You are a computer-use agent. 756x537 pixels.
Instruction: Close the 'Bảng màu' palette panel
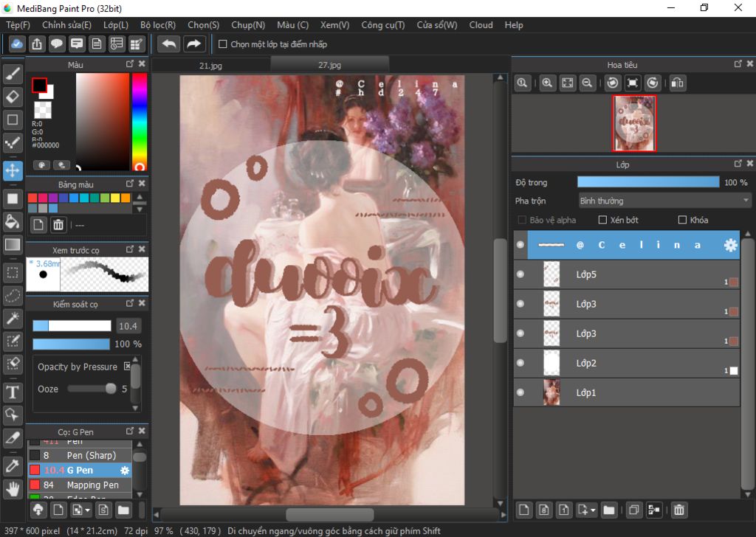(x=142, y=184)
